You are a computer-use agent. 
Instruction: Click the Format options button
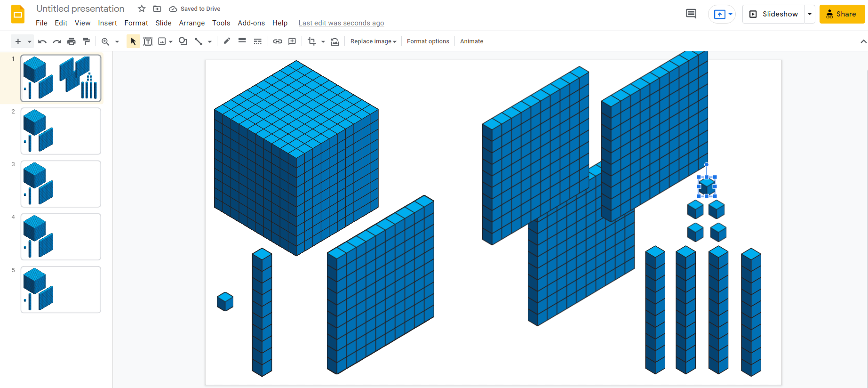pos(428,41)
